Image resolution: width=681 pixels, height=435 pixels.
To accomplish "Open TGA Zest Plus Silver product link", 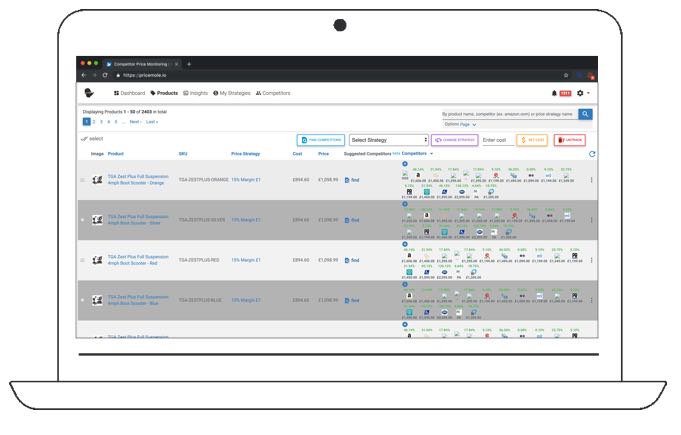I will coord(138,220).
